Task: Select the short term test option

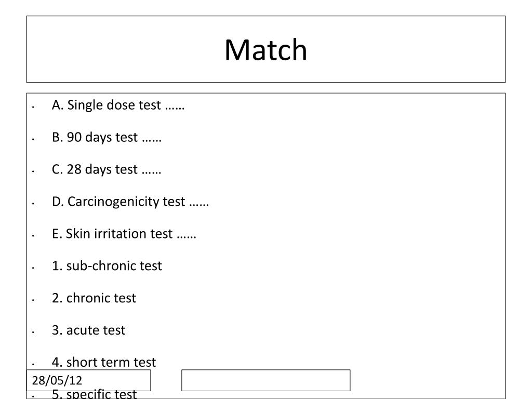Action: coord(104,362)
